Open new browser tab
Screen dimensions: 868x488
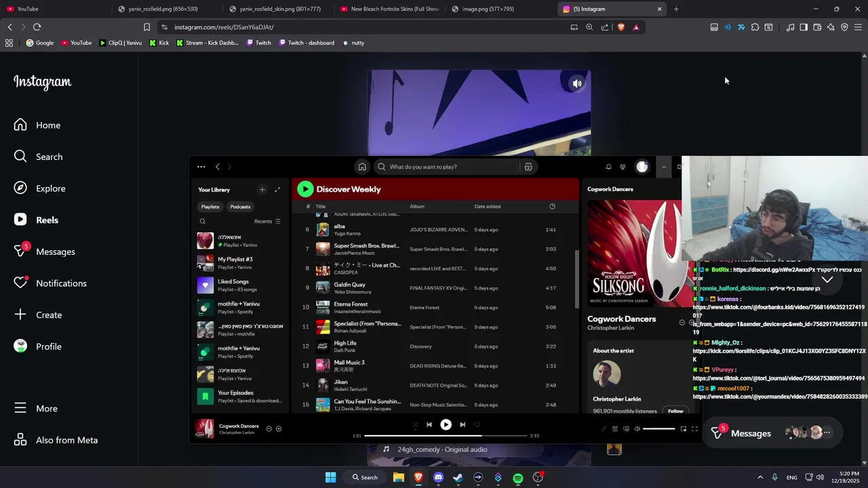[676, 9]
